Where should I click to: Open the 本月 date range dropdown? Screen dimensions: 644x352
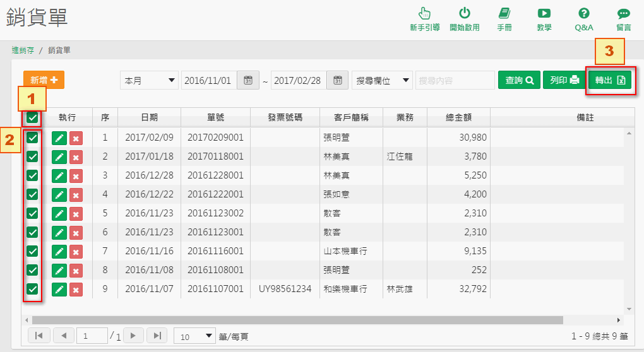149,80
